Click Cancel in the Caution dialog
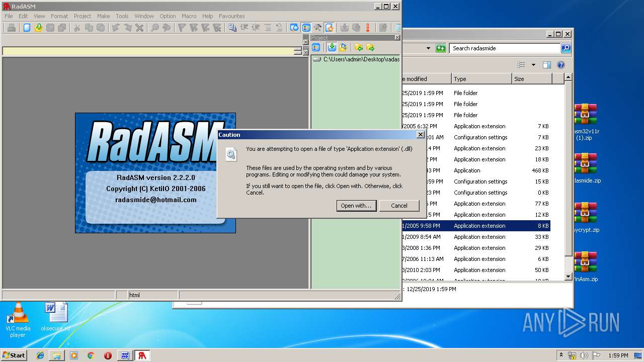This screenshot has height=362, width=644. click(399, 206)
